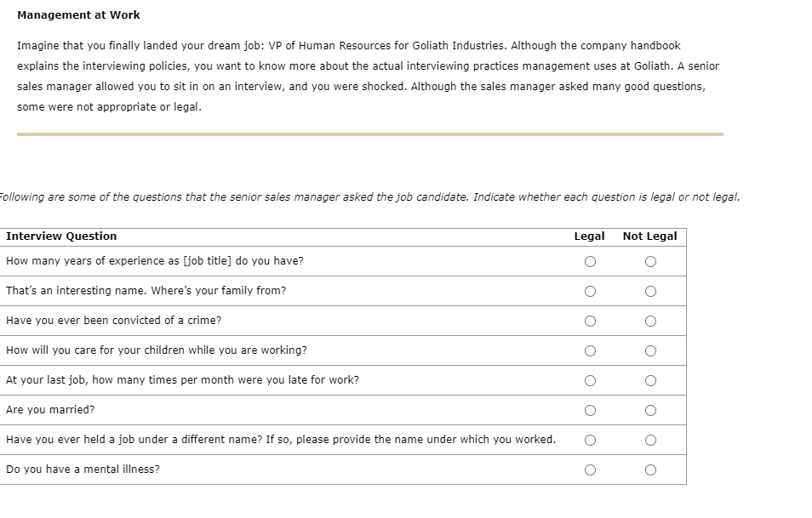Set children care question to Legal
The height and width of the screenshot is (518, 812).
tap(590, 351)
